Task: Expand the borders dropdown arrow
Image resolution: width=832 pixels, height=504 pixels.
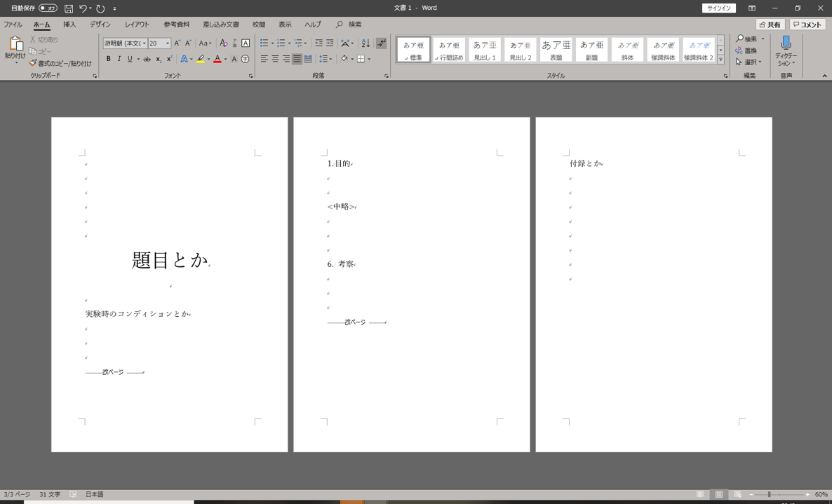Action: point(369,59)
